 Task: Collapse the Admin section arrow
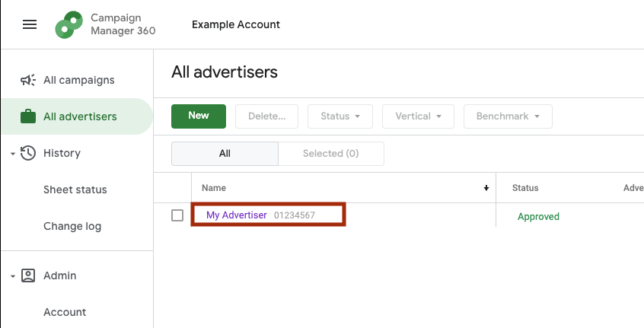(x=13, y=276)
